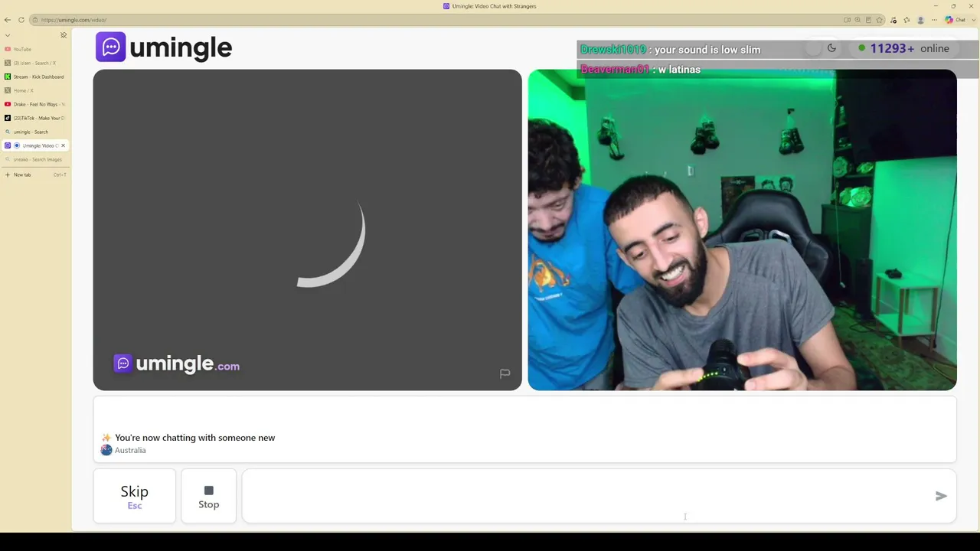The height and width of the screenshot is (551, 980).
Task: Report the stranger using the flag icon
Action: [505, 373]
